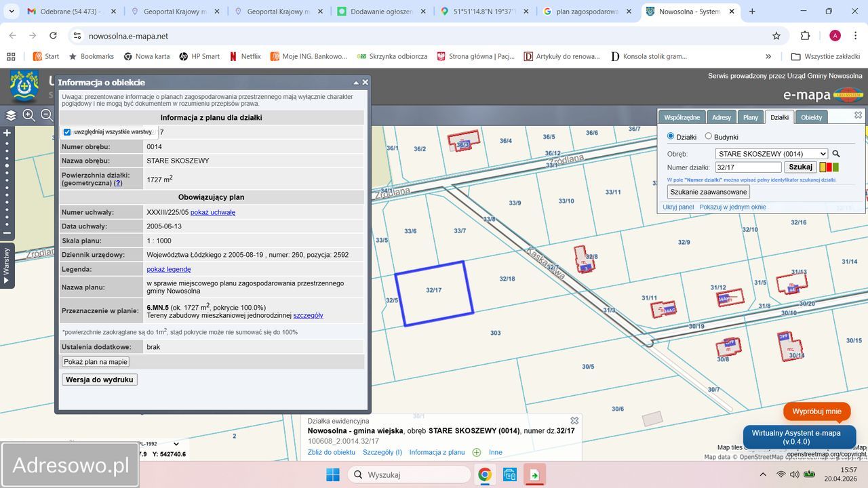
Task: Switch to the Adresy tab
Action: coord(722,117)
